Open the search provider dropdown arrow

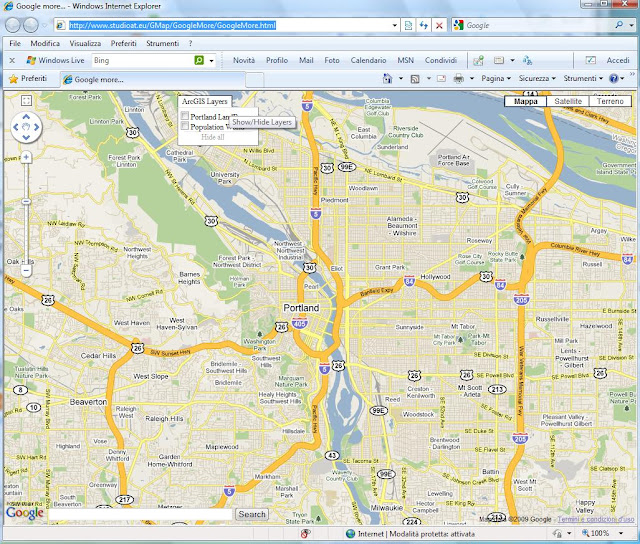click(631, 25)
